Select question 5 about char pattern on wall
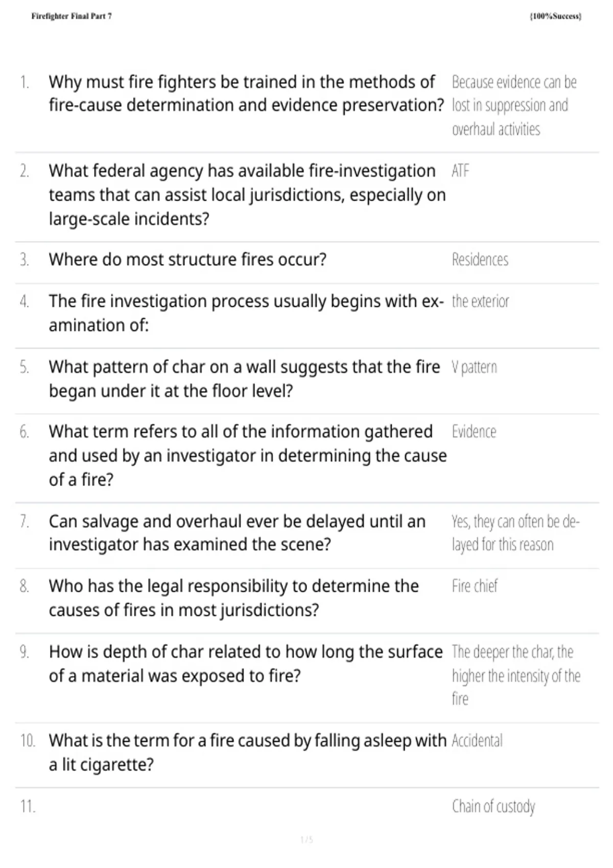Viewport: 613px width, 868px height. point(244,379)
